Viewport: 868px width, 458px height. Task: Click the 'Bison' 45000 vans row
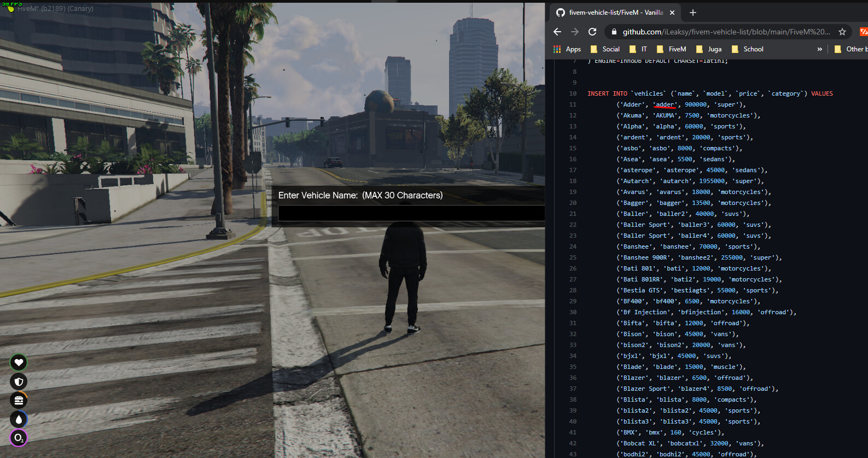point(677,334)
